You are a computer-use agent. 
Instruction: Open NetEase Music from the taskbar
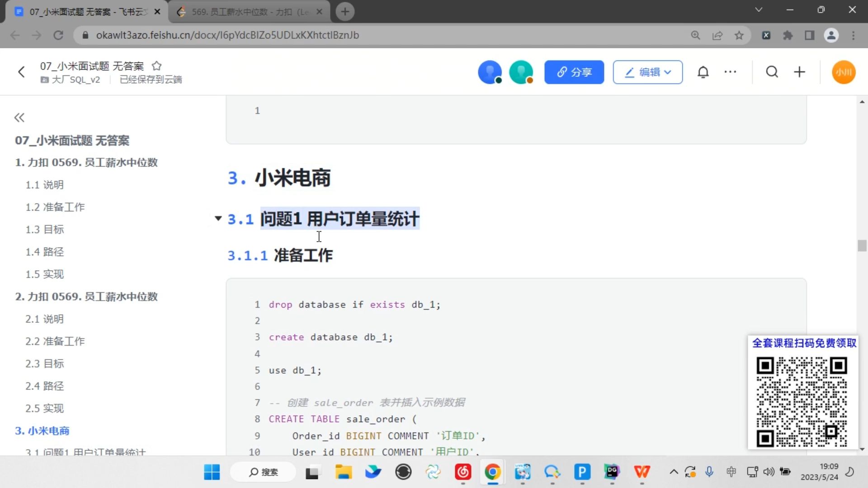click(x=463, y=472)
